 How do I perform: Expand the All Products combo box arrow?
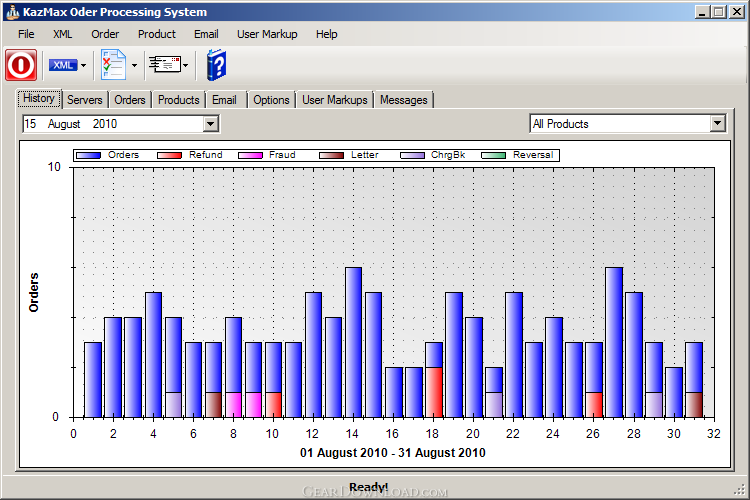tap(717, 123)
